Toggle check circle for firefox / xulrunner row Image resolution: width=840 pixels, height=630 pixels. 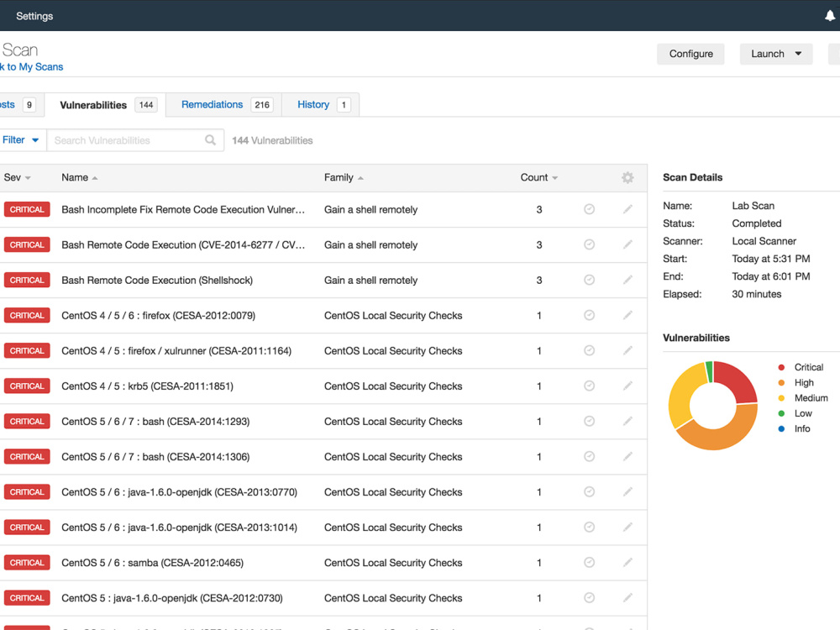point(590,350)
